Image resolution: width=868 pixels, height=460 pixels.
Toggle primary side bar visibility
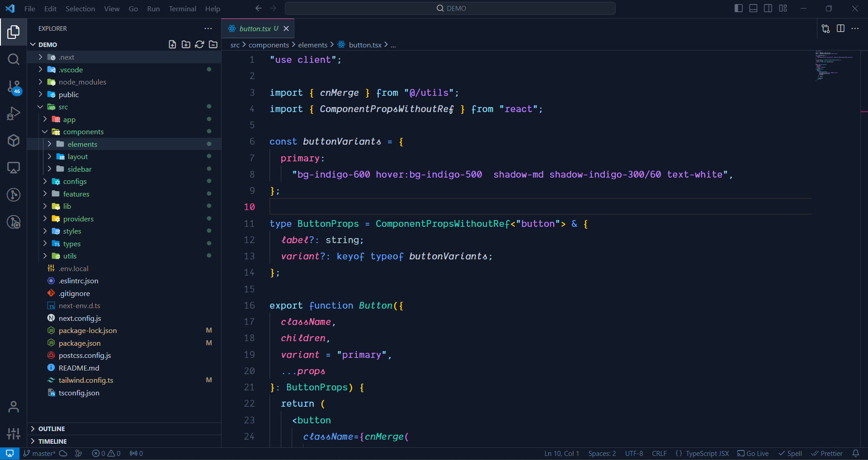[x=739, y=8]
